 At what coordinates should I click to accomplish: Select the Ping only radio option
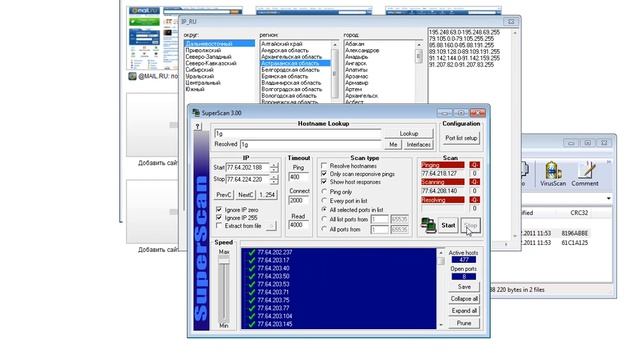coord(324,191)
